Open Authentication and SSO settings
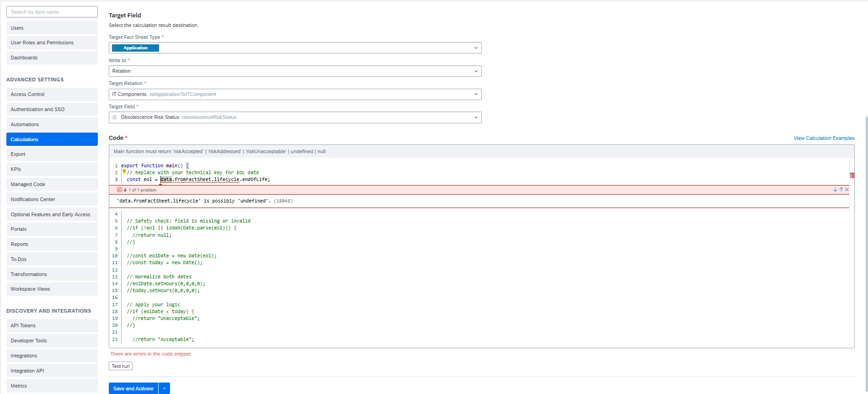 click(x=52, y=110)
